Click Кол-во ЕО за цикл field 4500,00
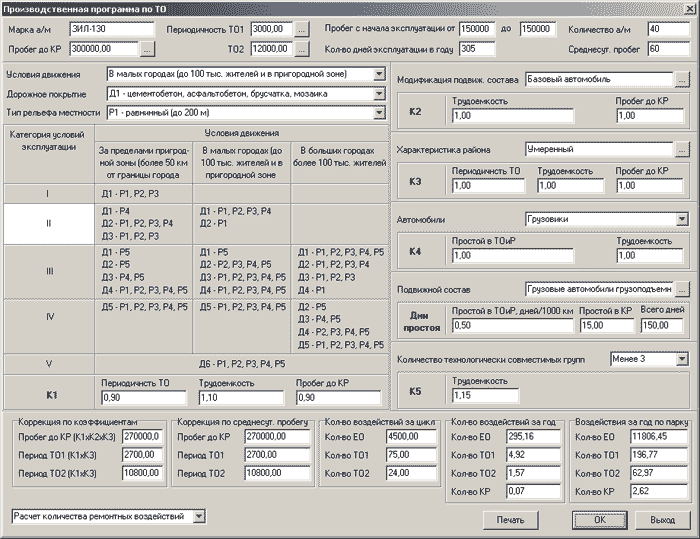This screenshot has height=539, width=700. [x=411, y=437]
